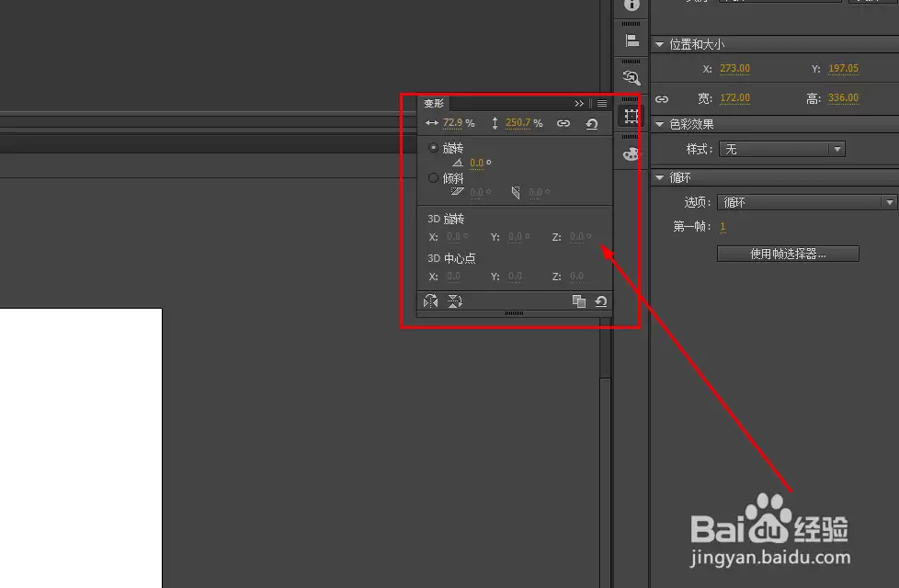Click the rotation angle icon
Image resolution: width=899 pixels, height=588 pixels.
pos(458,163)
